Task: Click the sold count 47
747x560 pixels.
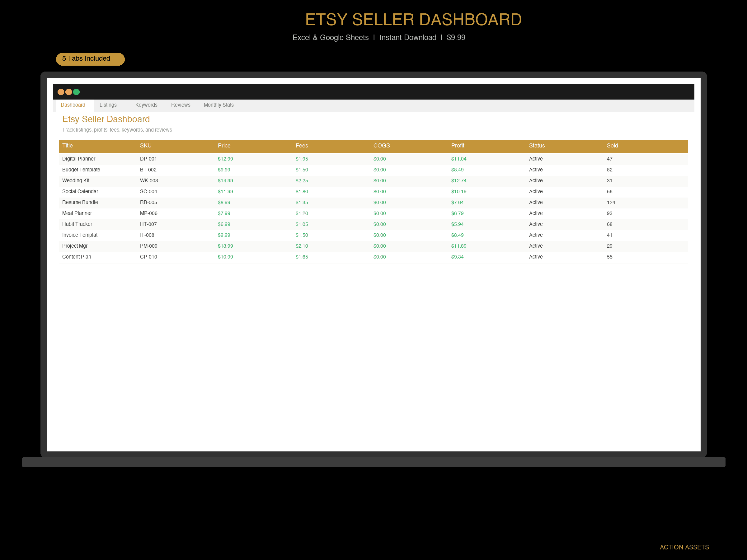Action: click(x=609, y=159)
